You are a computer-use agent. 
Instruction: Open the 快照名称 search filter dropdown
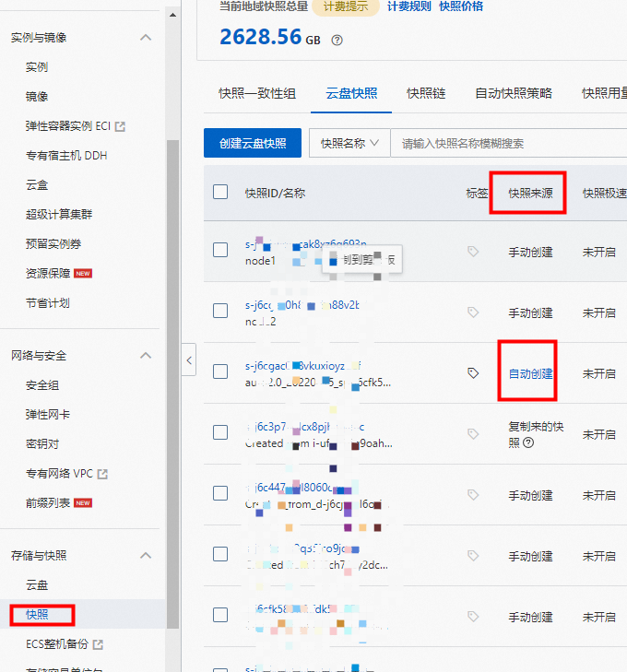pos(349,143)
